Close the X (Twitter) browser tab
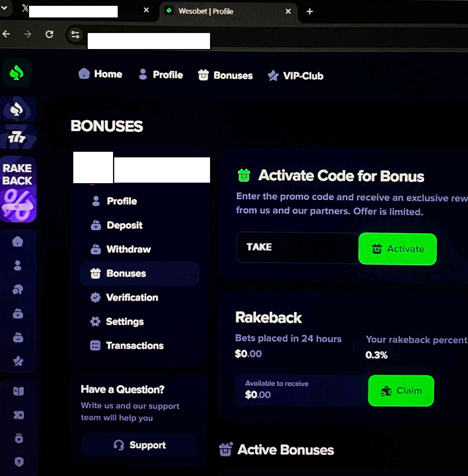The width and height of the screenshot is (468, 476). pos(146,10)
